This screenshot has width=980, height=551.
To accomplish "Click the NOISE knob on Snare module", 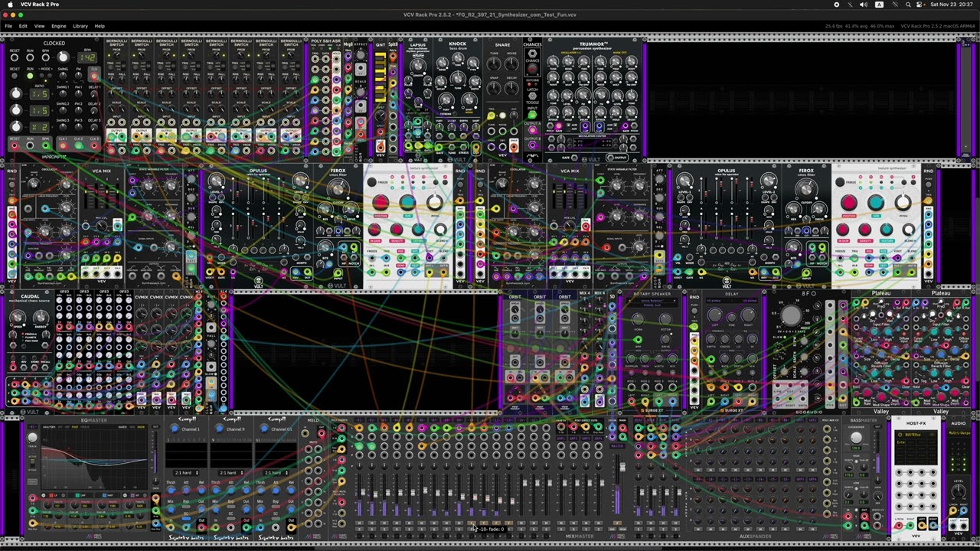I will pyautogui.click(x=511, y=63).
